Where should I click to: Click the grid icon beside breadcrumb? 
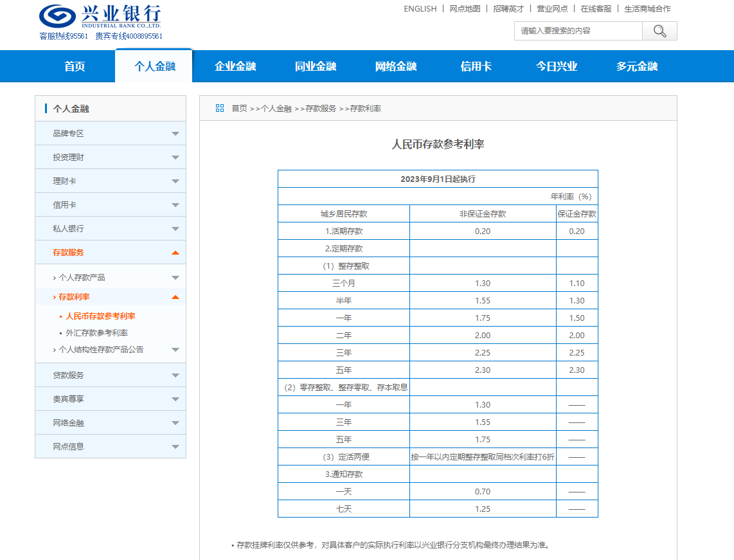(220, 108)
